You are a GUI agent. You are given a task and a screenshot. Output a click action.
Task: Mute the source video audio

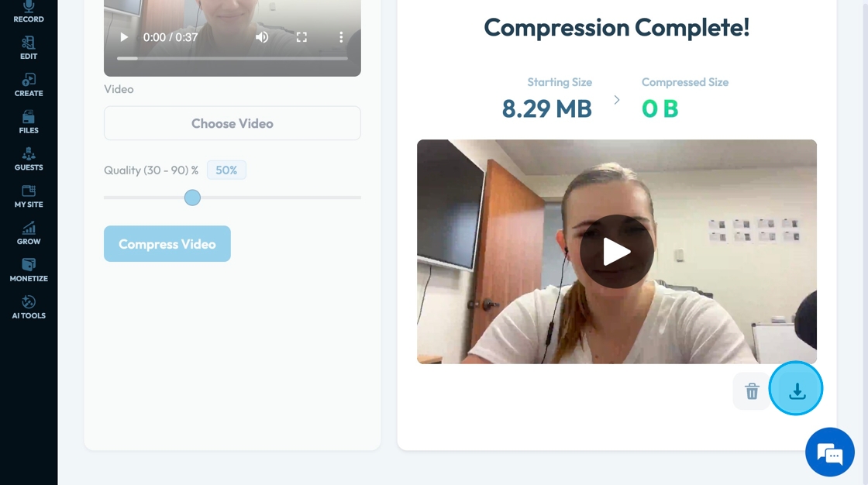coord(262,37)
